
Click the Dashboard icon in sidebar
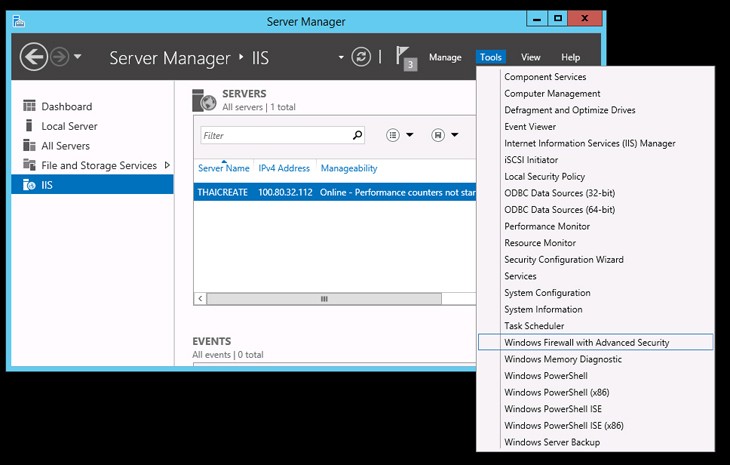[29, 106]
